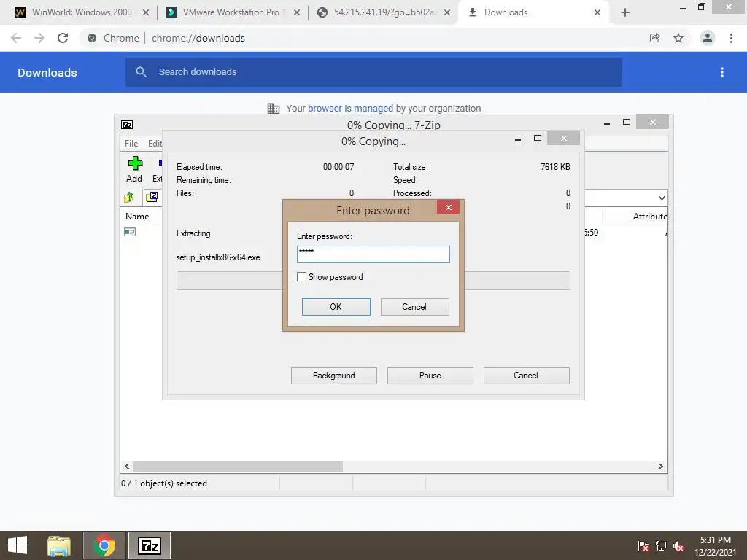Switch to the 54.215.241.19 tab
747x560 pixels.
(384, 12)
